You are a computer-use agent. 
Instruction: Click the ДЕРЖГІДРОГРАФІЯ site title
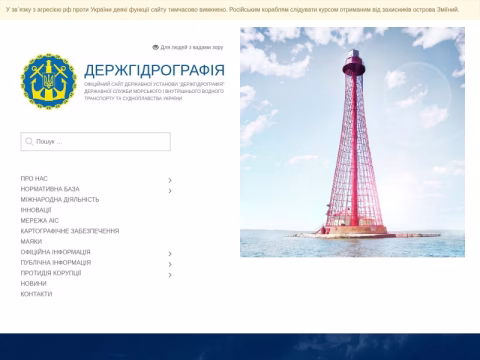154,70
